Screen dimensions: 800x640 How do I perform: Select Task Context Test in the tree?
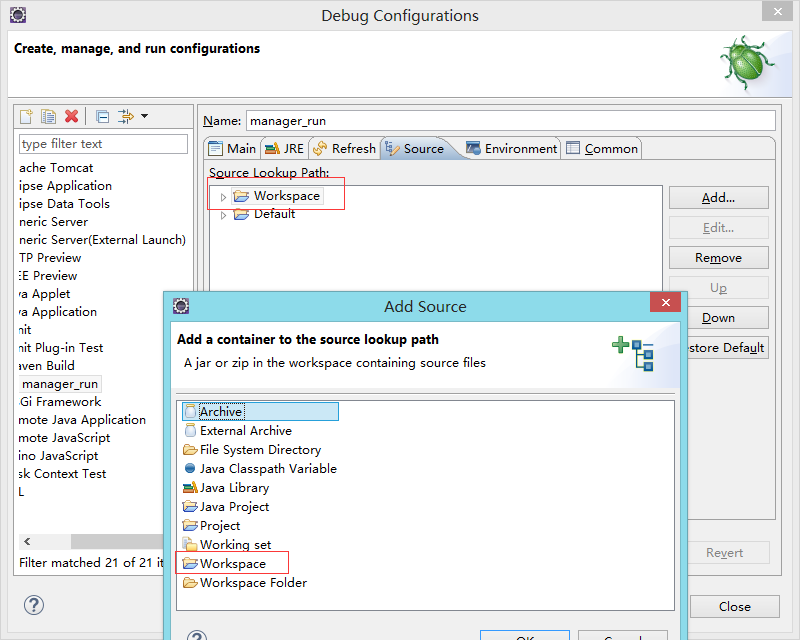63,474
